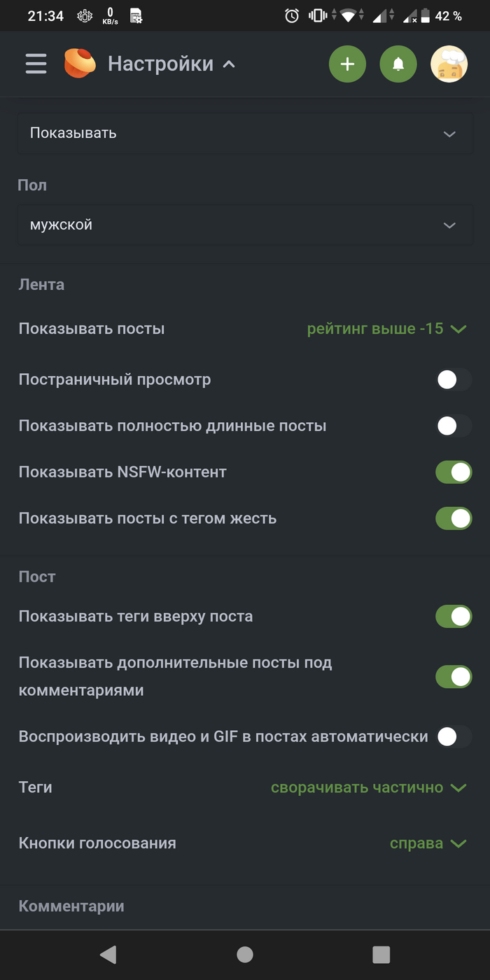Image resolution: width=490 pixels, height=980 pixels.
Task: Enable the Постраничный просмотр switch
Action: tap(454, 380)
